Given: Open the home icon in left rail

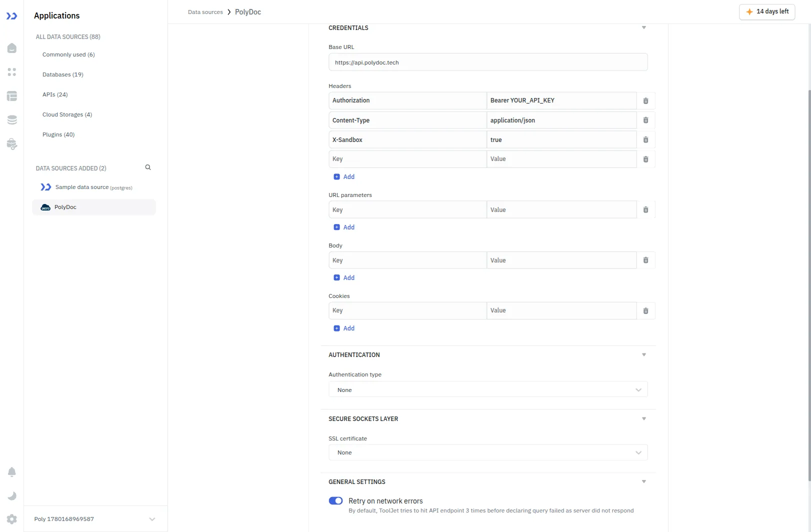Looking at the screenshot, I should click(x=12, y=48).
